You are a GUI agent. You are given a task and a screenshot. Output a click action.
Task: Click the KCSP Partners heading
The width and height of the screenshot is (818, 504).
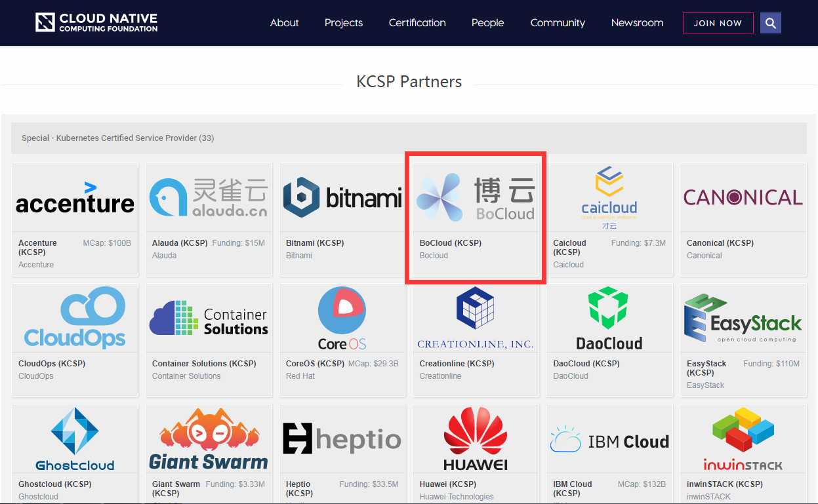click(409, 82)
